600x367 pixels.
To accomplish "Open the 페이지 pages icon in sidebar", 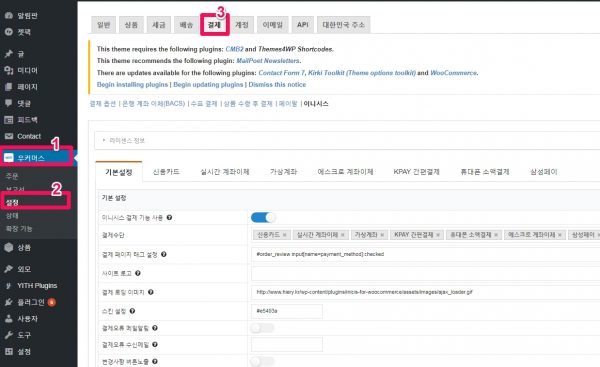I will [x=8, y=86].
